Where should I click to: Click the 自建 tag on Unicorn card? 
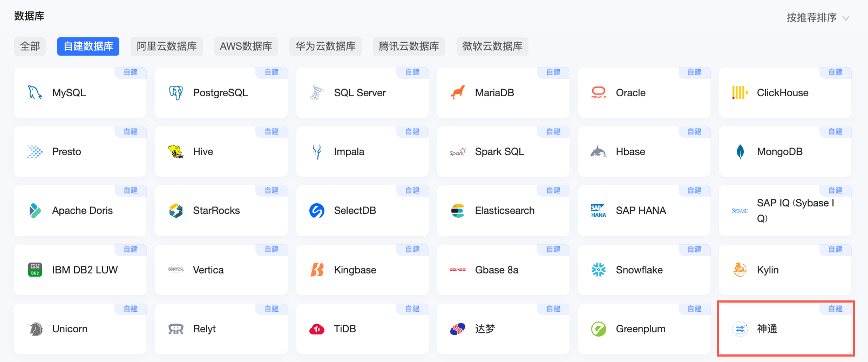[131, 309]
